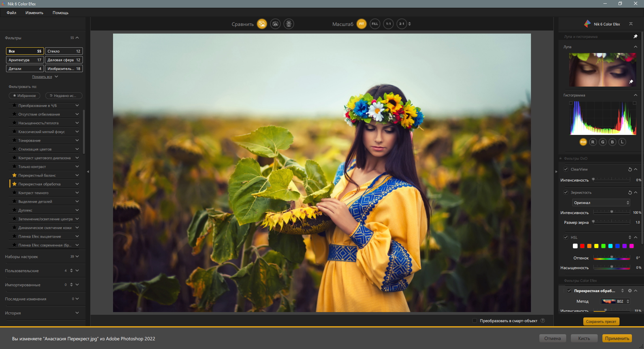Image resolution: width=644 pixels, height=349 pixels.
Task: Set zoom to FIT
Action: (x=362, y=24)
